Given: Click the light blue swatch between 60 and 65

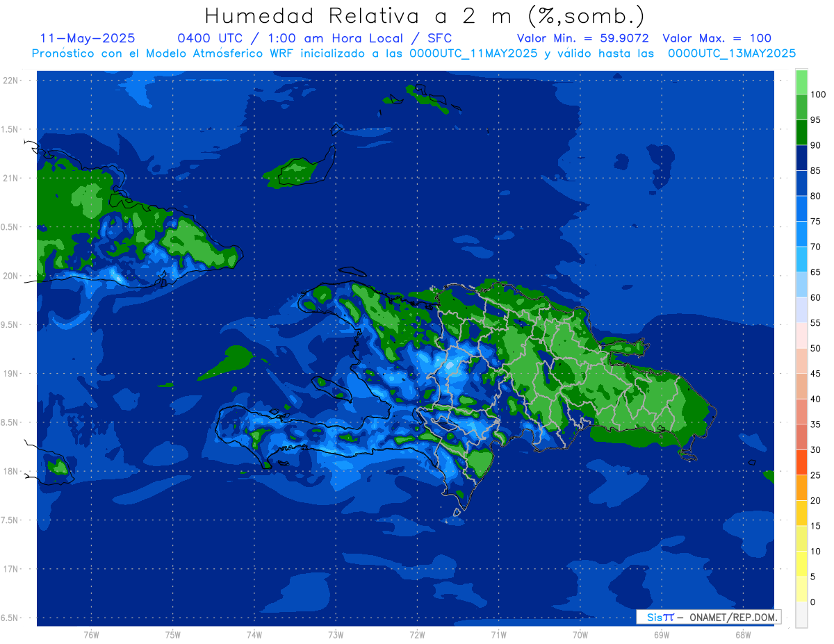Looking at the screenshot, I should 801,285.
